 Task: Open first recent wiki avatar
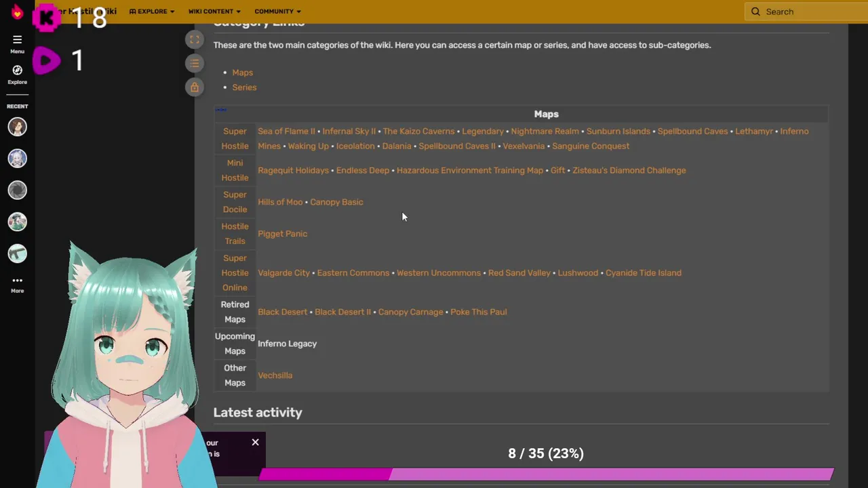(17, 127)
